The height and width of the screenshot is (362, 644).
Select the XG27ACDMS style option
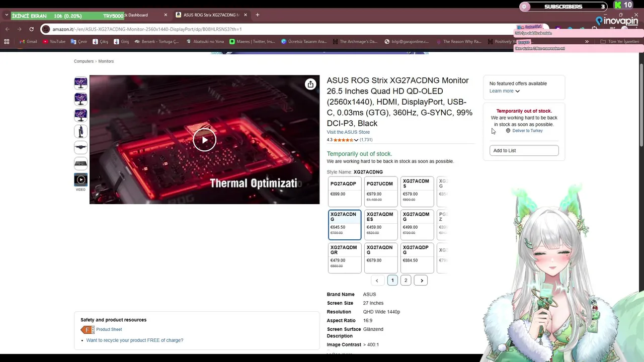click(x=417, y=192)
